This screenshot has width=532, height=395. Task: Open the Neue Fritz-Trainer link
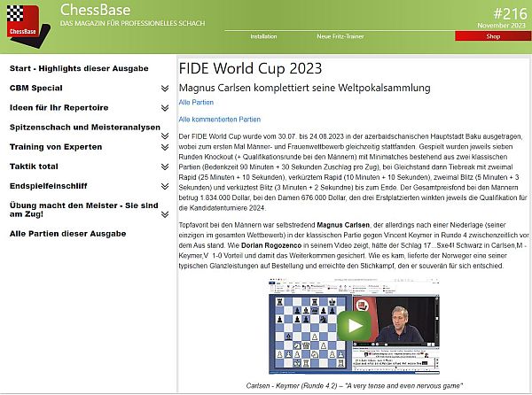pos(340,36)
